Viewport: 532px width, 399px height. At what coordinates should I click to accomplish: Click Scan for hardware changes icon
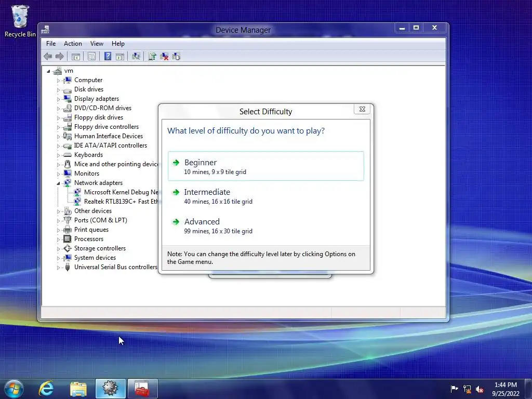pyautogui.click(x=136, y=56)
